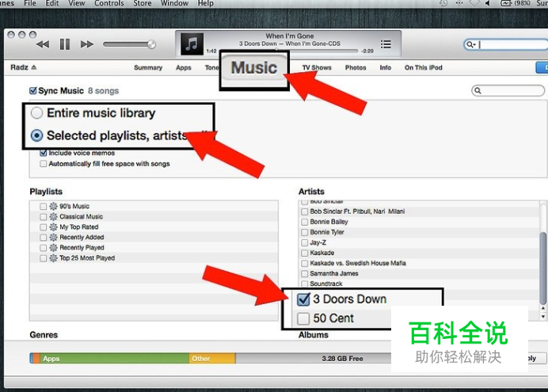Enable Automatically fill free space with songs
548x392 pixels.
click(44, 163)
